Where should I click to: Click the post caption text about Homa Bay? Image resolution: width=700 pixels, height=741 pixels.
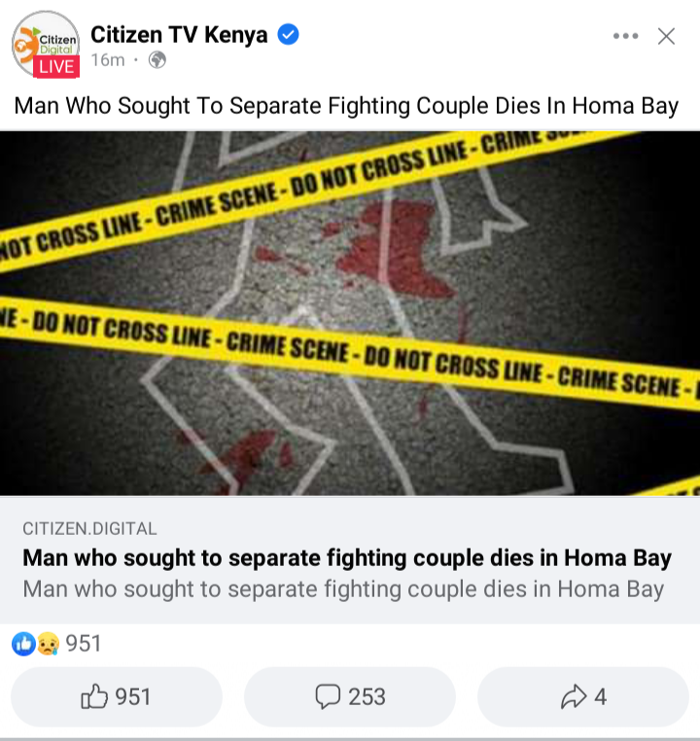click(346, 105)
